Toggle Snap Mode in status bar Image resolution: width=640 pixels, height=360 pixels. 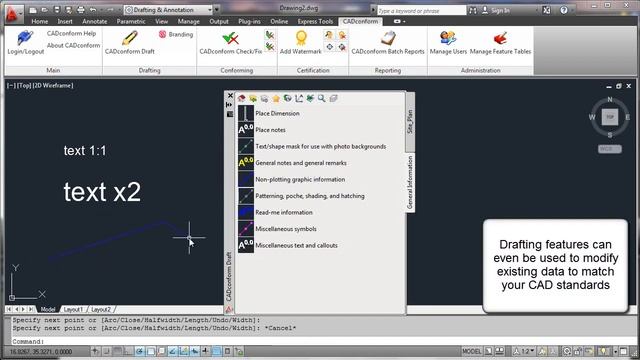click(x=106, y=351)
